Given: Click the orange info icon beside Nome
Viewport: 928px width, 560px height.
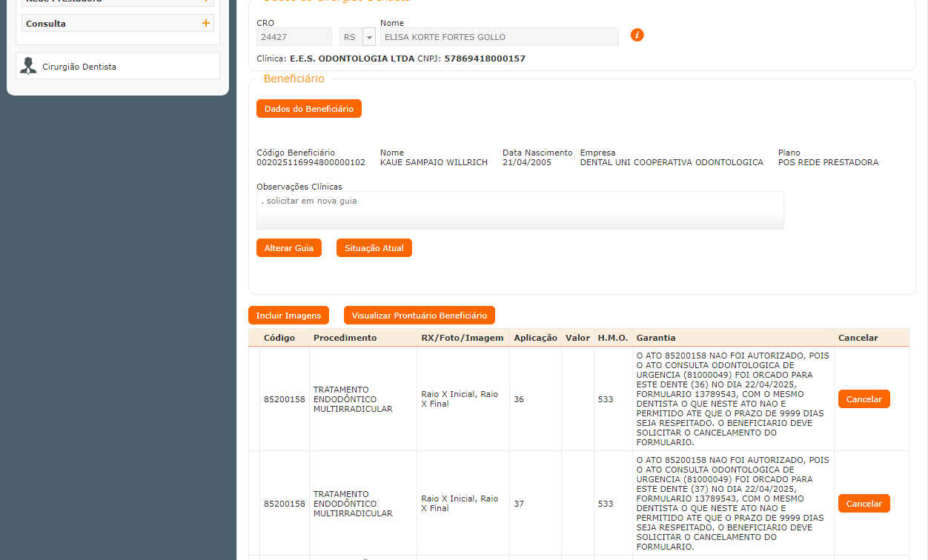Looking at the screenshot, I should coord(637,35).
